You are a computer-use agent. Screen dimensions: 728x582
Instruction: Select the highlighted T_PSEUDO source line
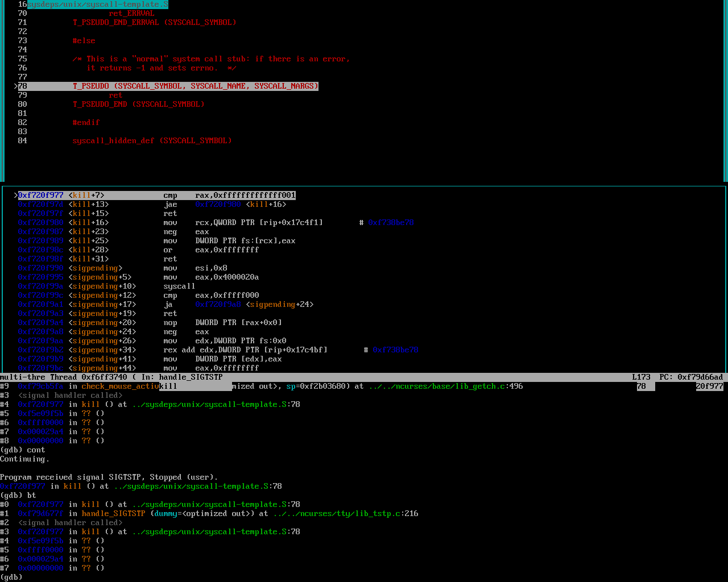pos(195,86)
